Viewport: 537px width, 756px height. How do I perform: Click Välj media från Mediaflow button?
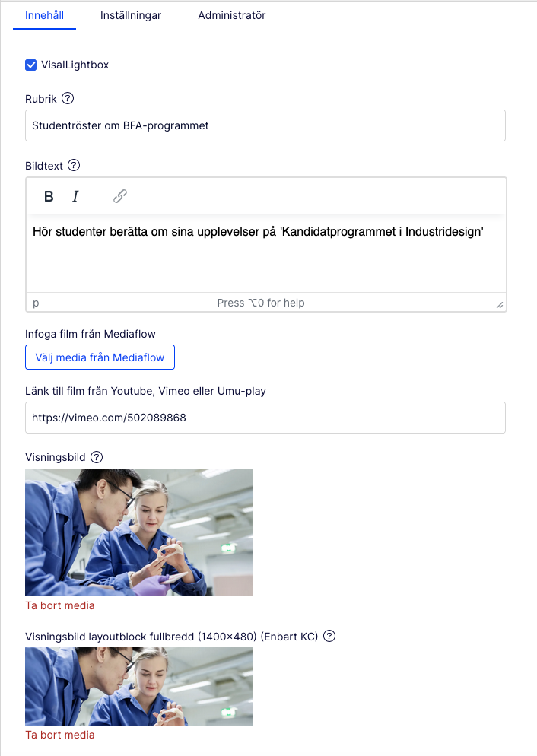[100, 357]
